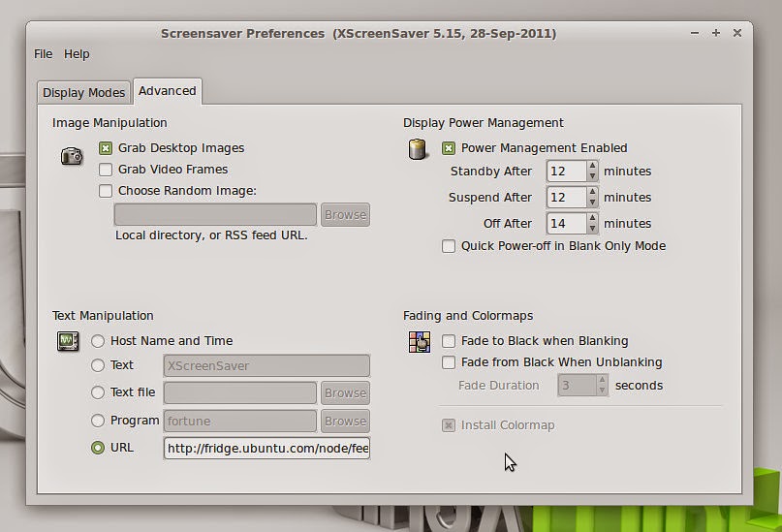Click the Off After value 14 field
Viewport: 782px width, 532px height.
pos(567,224)
